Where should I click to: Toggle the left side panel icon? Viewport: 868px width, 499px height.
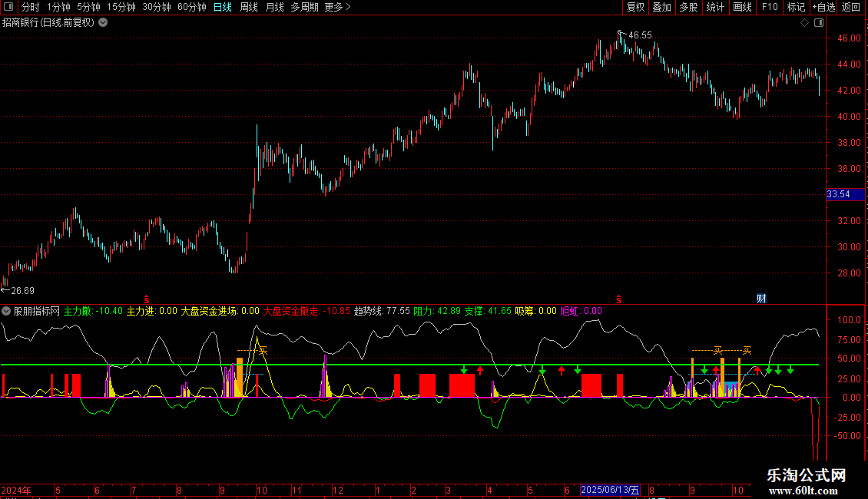click(x=8, y=7)
